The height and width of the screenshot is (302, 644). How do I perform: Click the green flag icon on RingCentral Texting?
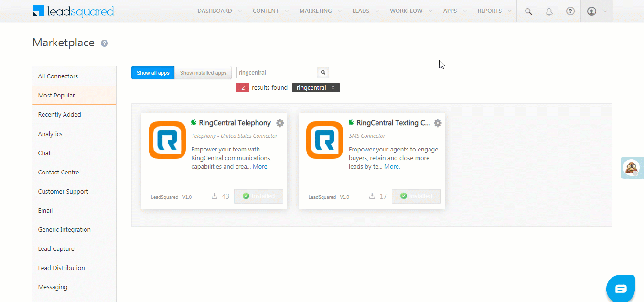(x=352, y=122)
